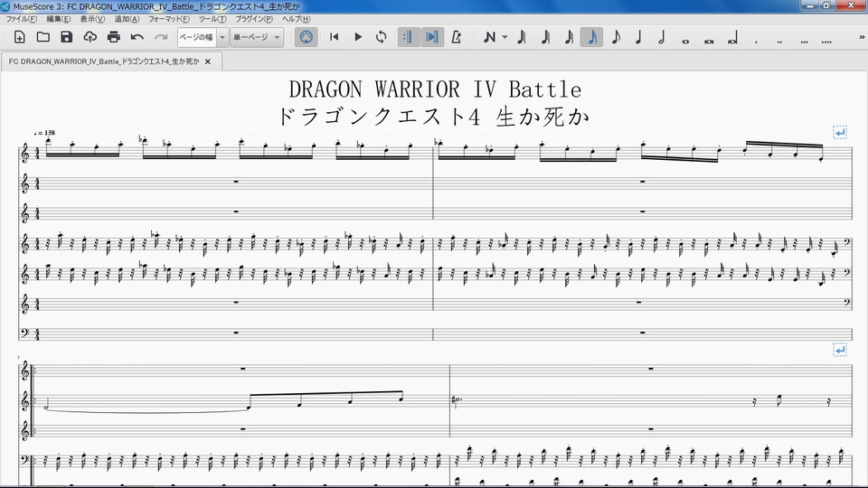Select the tempo marking ♩= 158
Viewport: 868px width, 488px height.
tap(44, 133)
